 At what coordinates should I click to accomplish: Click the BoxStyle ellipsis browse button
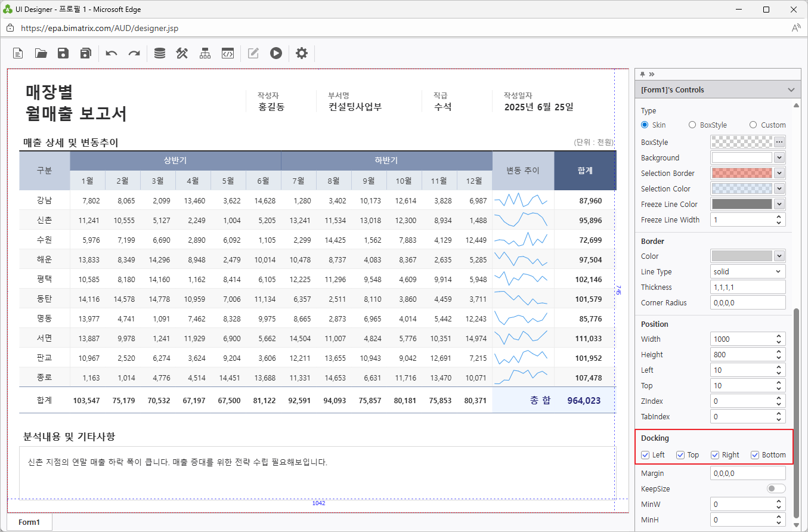[779, 143]
